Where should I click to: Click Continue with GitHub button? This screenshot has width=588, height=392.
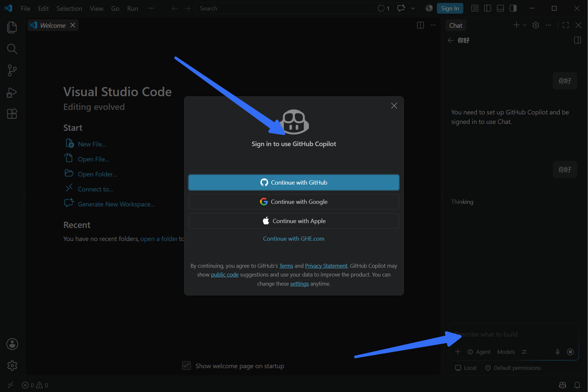tap(294, 183)
